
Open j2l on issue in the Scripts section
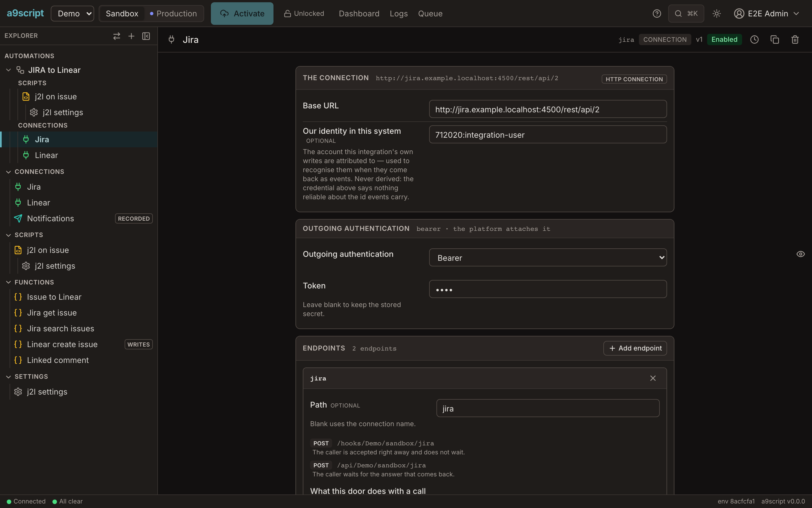click(x=48, y=250)
